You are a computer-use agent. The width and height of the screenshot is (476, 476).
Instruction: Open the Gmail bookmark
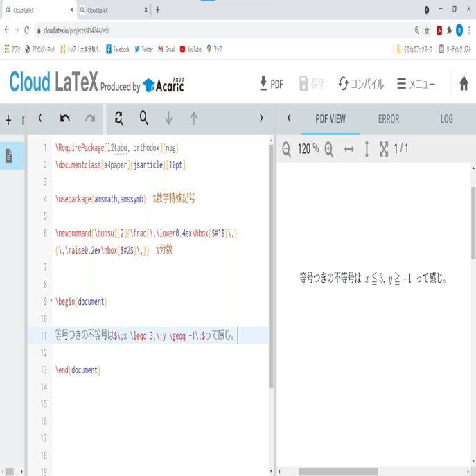point(166,49)
